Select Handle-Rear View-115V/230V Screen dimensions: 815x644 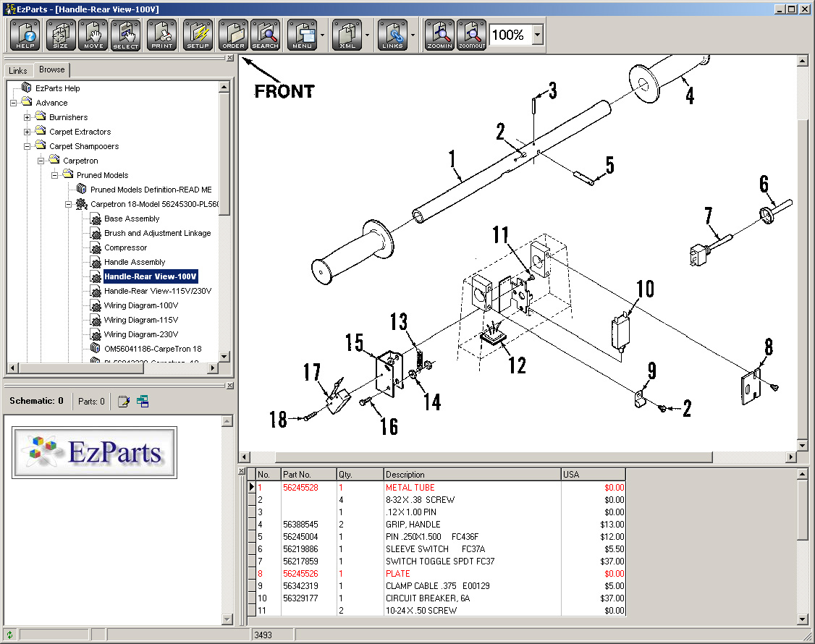158,291
